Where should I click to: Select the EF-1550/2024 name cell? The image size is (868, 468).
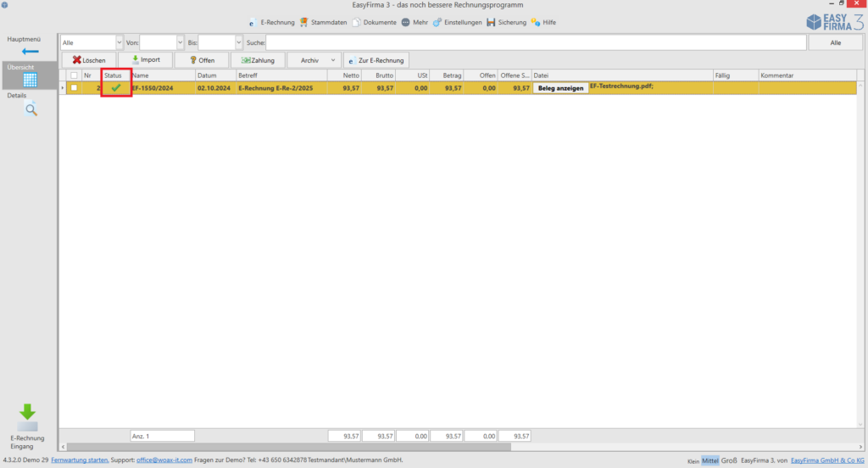tap(163, 88)
